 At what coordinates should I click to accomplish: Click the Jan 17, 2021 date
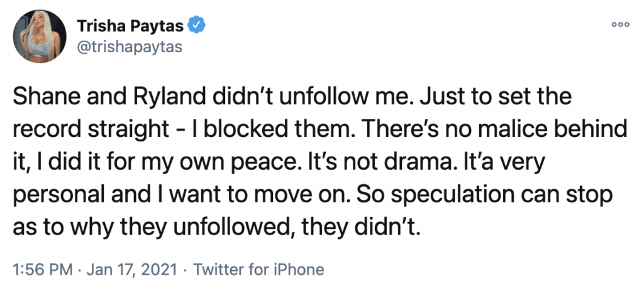coord(129,270)
